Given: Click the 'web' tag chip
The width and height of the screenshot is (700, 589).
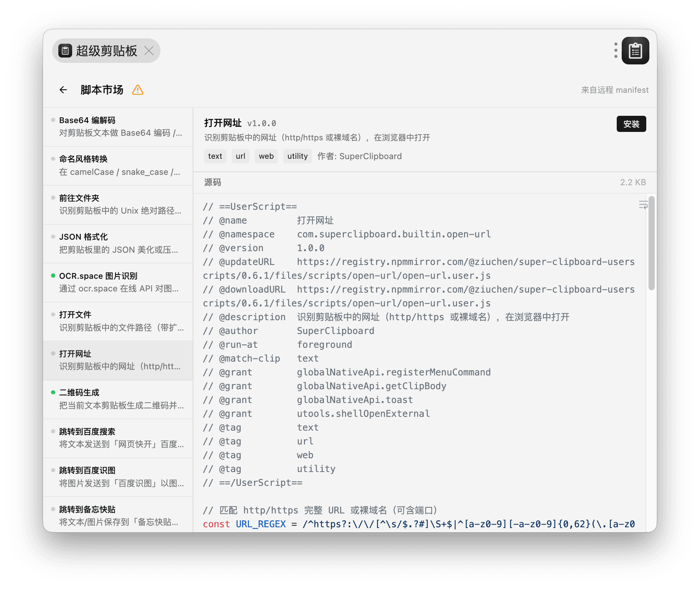Looking at the screenshot, I should click(266, 156).
